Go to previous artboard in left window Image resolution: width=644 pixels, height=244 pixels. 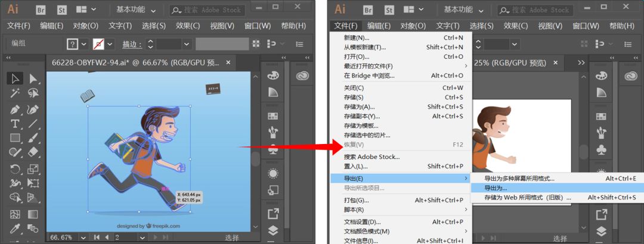107,237
